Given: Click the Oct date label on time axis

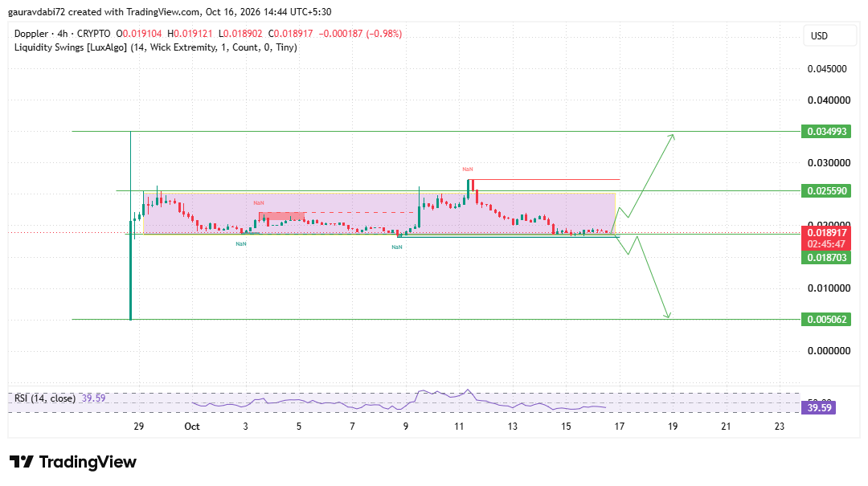Looking at the screenshot, I should [192, 427].
